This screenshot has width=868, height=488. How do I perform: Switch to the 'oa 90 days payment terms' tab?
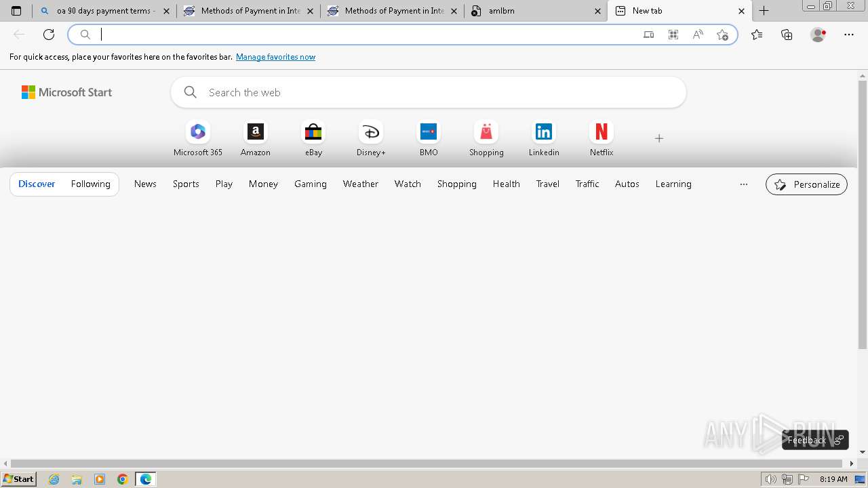pyautogui.click(x=104, y=11)
